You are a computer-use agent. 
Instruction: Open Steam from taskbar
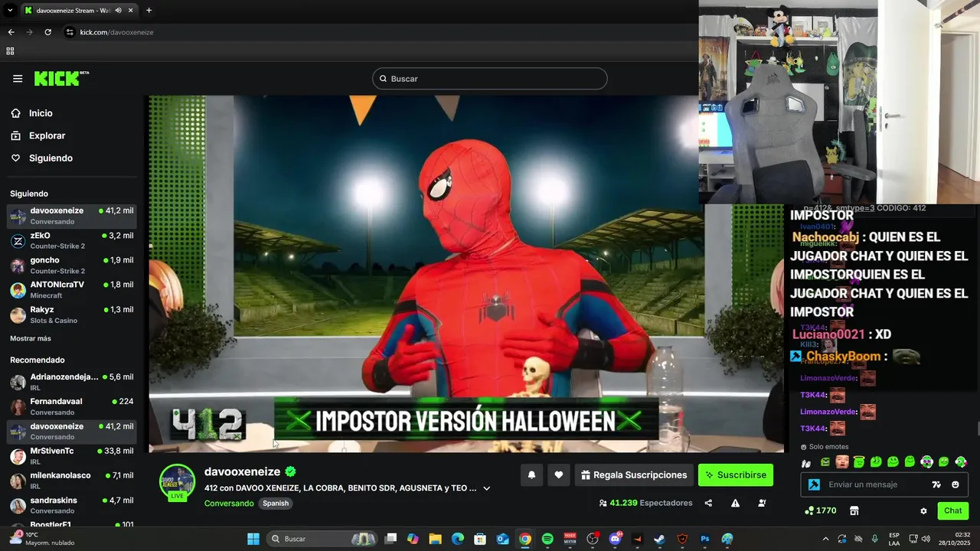click(660, 539)
